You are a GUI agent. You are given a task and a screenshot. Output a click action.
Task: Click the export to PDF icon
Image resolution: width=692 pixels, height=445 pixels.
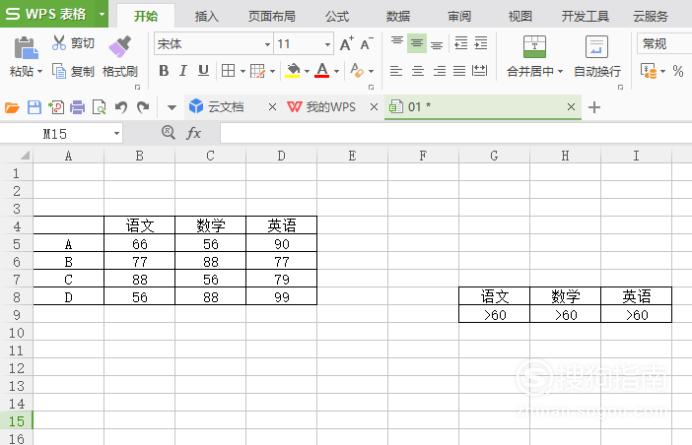56,107
